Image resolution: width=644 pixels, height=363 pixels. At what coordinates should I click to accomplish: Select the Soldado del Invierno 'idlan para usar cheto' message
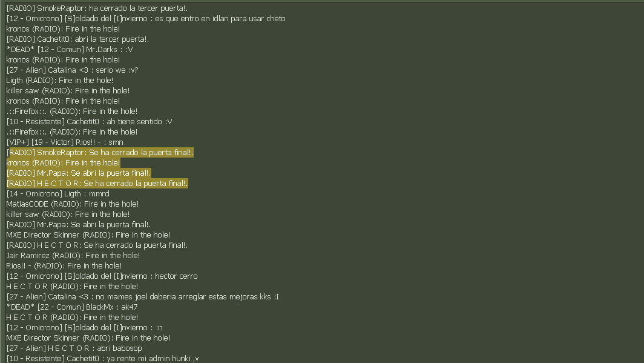(146, 19)
